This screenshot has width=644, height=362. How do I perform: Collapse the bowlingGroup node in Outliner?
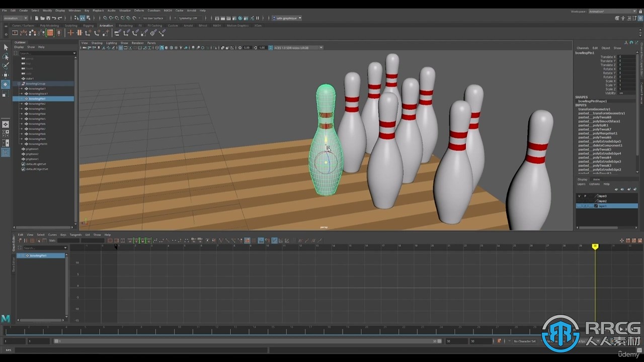pyautogui.click(x=19, y=83)
